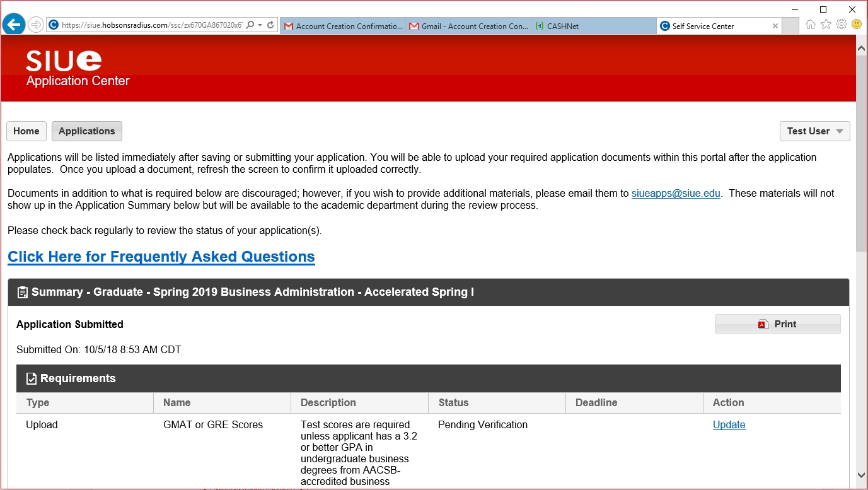Select the Applications nav button

click(87, 131)
